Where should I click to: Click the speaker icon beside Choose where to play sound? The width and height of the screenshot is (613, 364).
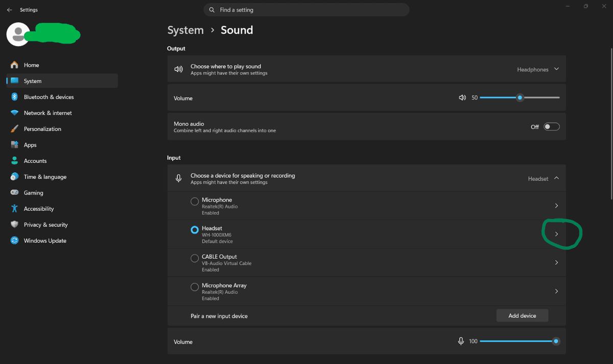pyautogui.click(x=178, y=69)
